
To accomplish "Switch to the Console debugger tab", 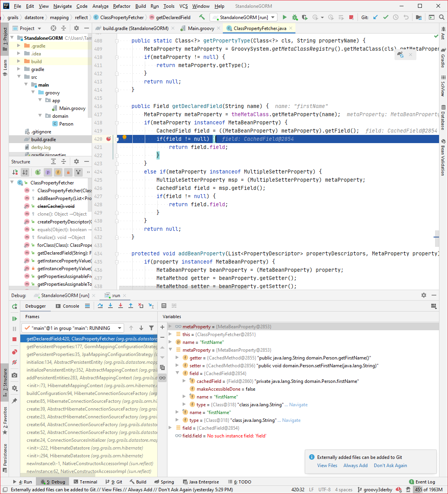I will point(68,306).
